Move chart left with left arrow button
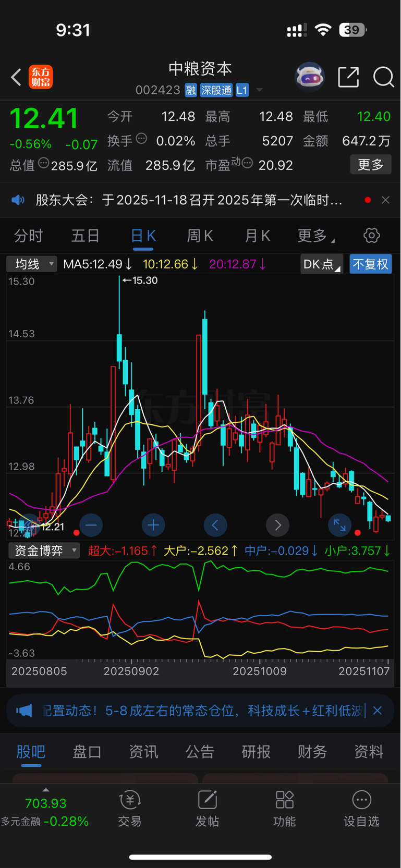The image size is (401, 868). (x=215, y=525)
